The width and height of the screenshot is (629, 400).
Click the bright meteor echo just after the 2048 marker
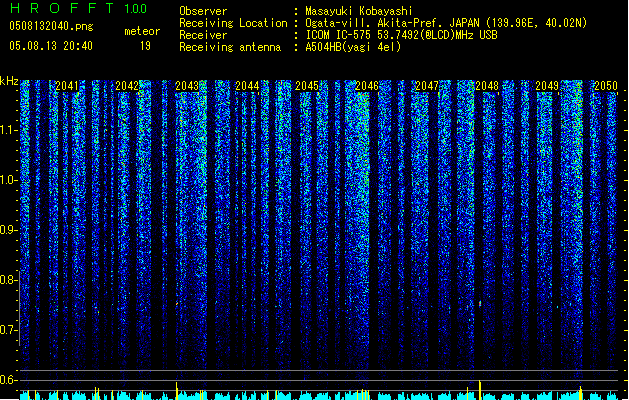tap(480, 304)
